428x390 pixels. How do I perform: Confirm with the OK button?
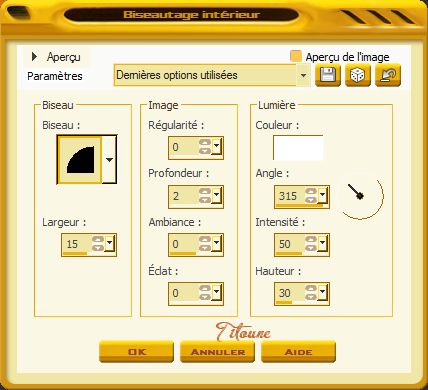[x=137, y=351]
